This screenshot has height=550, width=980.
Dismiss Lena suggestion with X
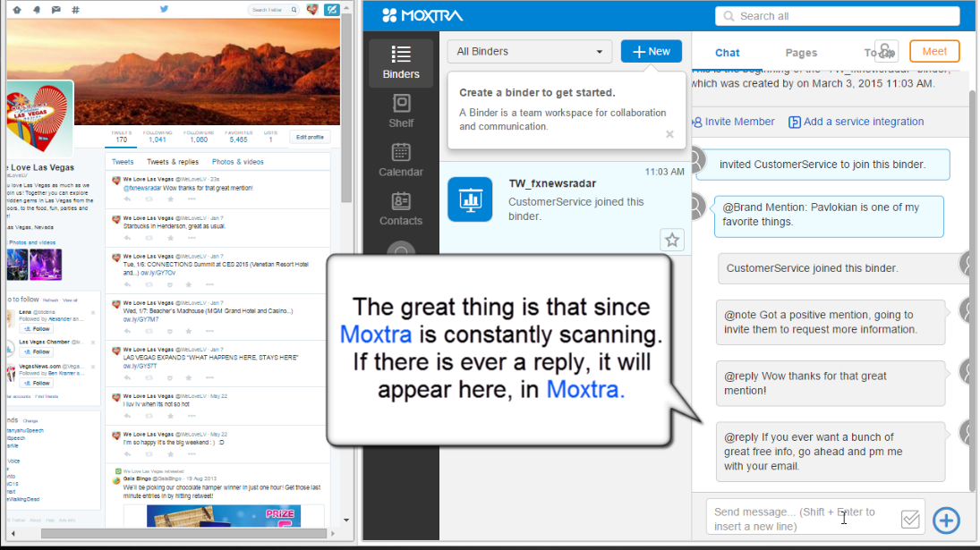(93, 313)
